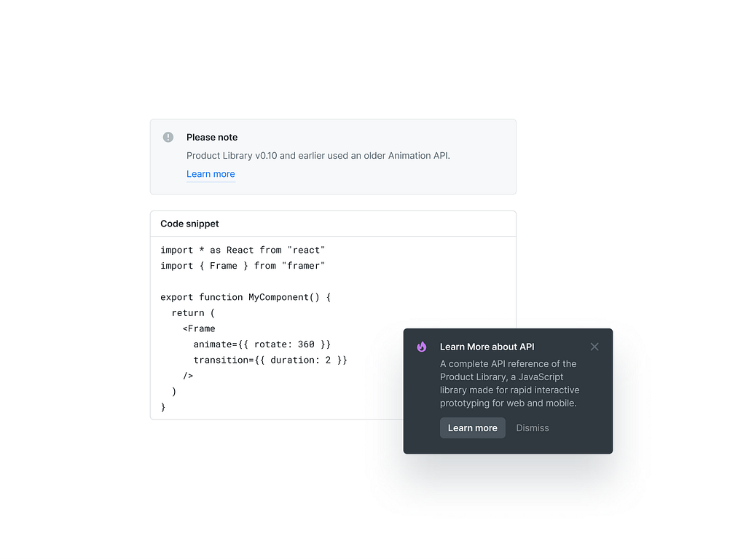Click the circular alert symbol beside Please note
This screenshot has height=560, width=746.
168,137
